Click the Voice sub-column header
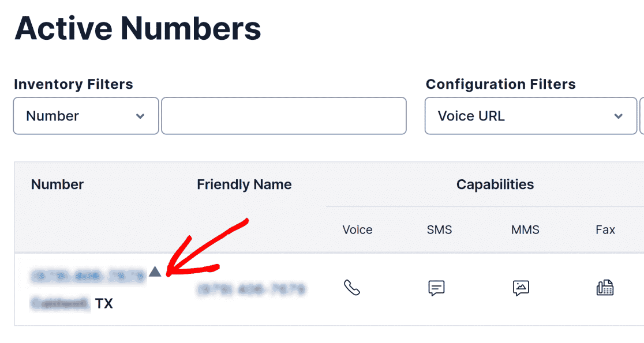Image resolution: width=644 pixels, height=343 pixels. click(357, 229)
